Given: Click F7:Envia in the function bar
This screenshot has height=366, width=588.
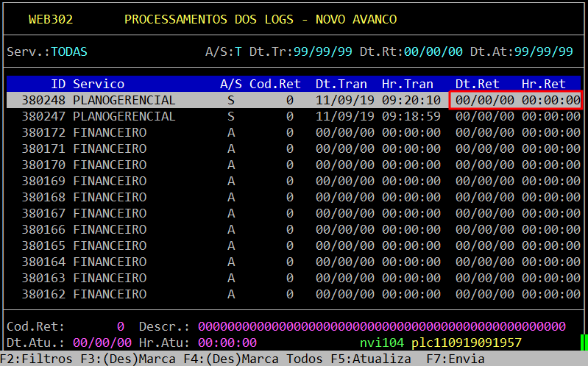Looking at the screenshot, I should click(456, 359).
